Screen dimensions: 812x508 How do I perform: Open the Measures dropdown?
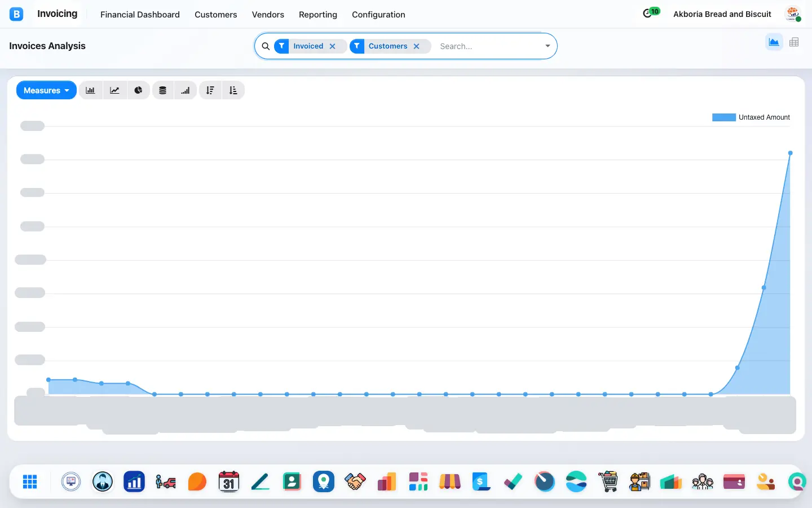(x=46, y=90)
